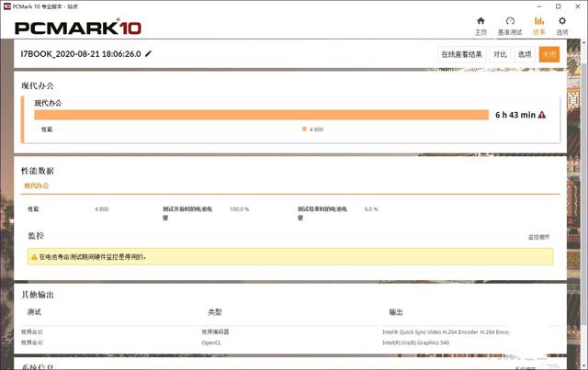Viewport: 588px width, 370px height.
Task: Open the Options gear icon
Action: pyautogui.click(x=562, y=21)
